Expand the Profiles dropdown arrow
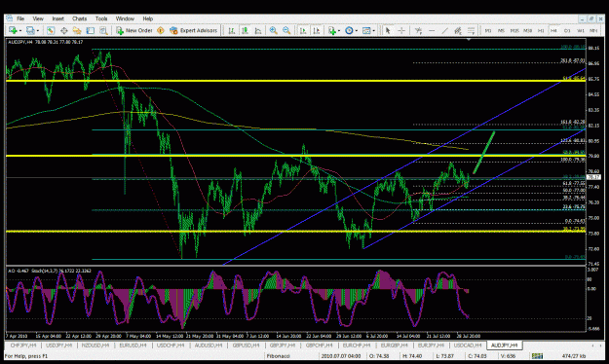 coord(37,30)
